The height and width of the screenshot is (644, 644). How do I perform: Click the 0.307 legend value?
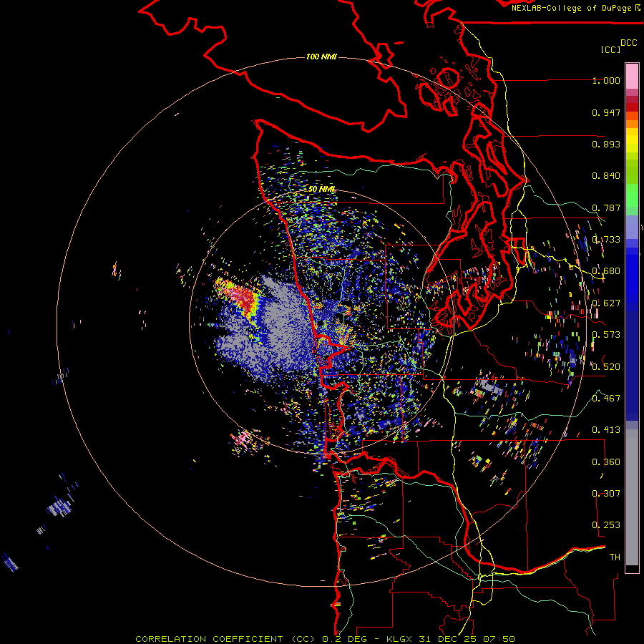[x=606, y=494]
